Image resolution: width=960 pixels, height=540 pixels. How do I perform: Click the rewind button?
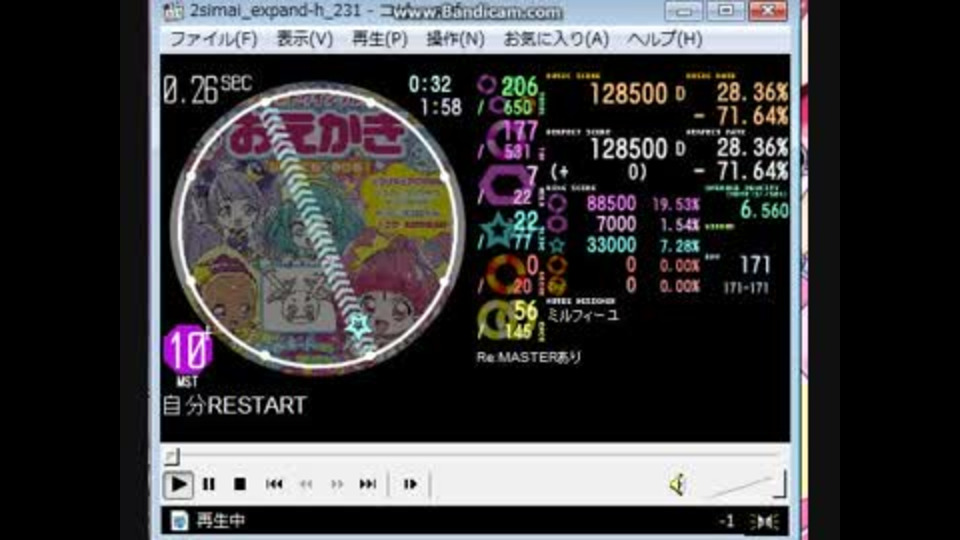tap(306, 484)
